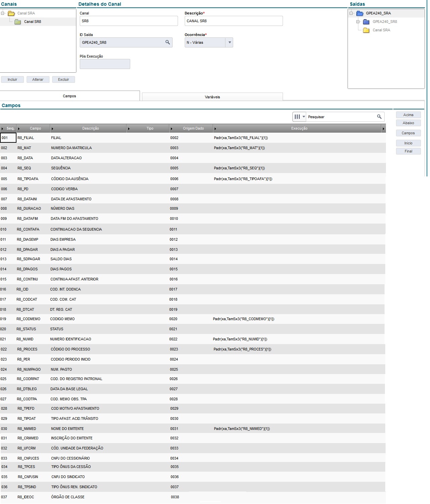The height and width of the screenshot is (504, 430).
Task: Select GPEA240_SR8 item in Saídas tree
Action: point(385,22)
